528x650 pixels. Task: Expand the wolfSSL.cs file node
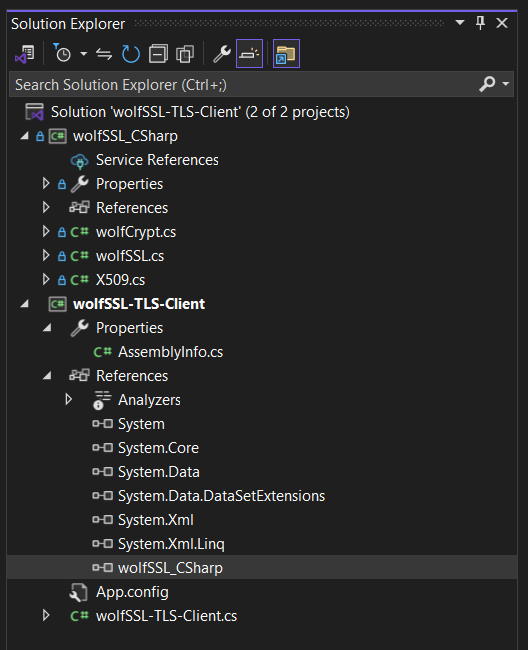pyautogui.click(x=46, y=255)
